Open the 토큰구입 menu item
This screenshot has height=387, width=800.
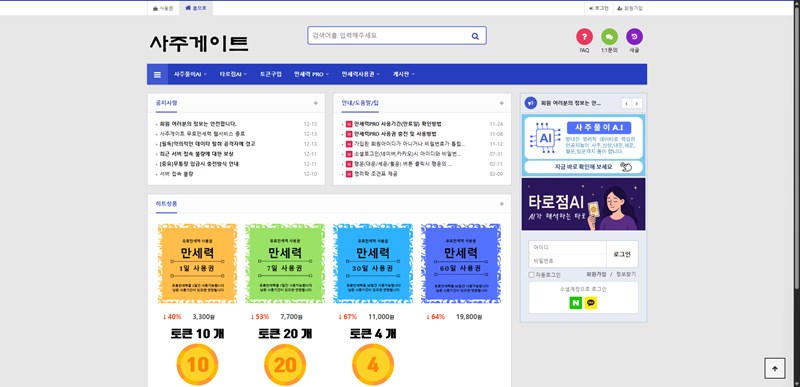coord(270,74)
